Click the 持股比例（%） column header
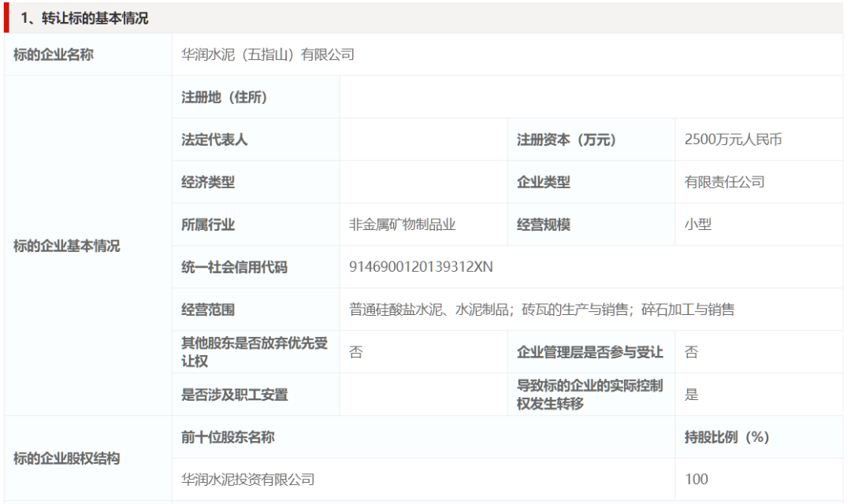The width and height of the screenshot is (851, 504). point(727,437)
